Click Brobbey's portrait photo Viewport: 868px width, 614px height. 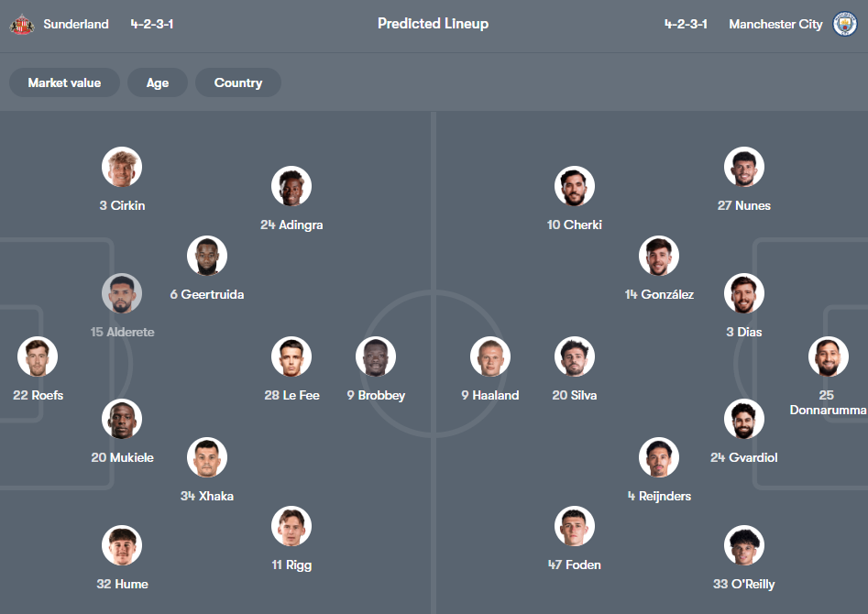(377, 356)
